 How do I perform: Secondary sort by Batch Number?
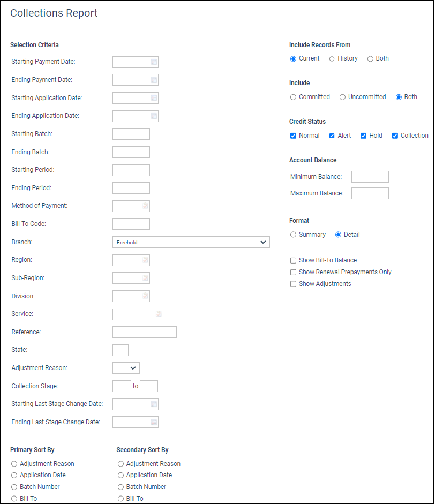pyautogui.click(x=121, y=487)
